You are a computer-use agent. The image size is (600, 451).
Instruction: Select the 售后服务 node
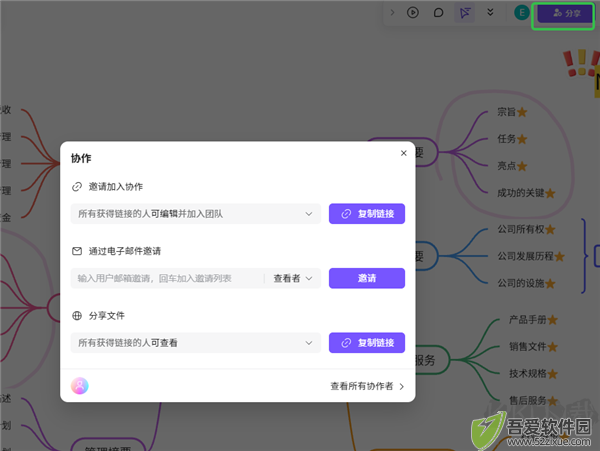pos(528,401)
